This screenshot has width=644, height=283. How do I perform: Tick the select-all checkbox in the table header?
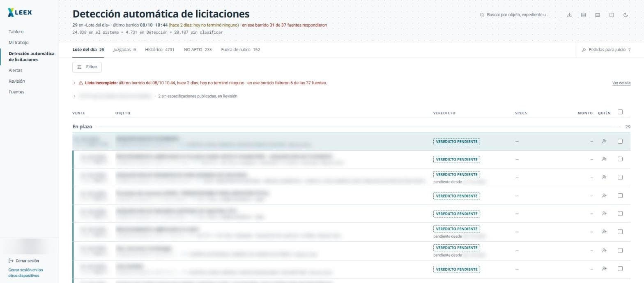(x=620, y=112)
